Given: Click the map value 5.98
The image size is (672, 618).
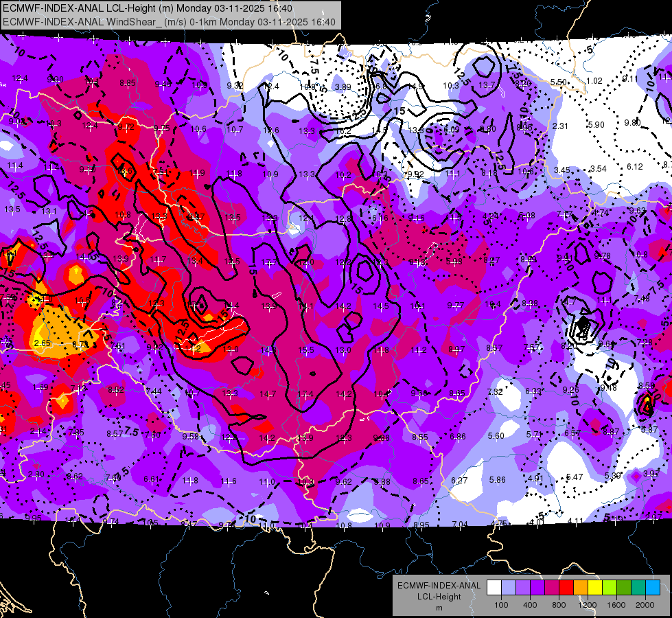Looking at the screenshot, I should point(454,261).
